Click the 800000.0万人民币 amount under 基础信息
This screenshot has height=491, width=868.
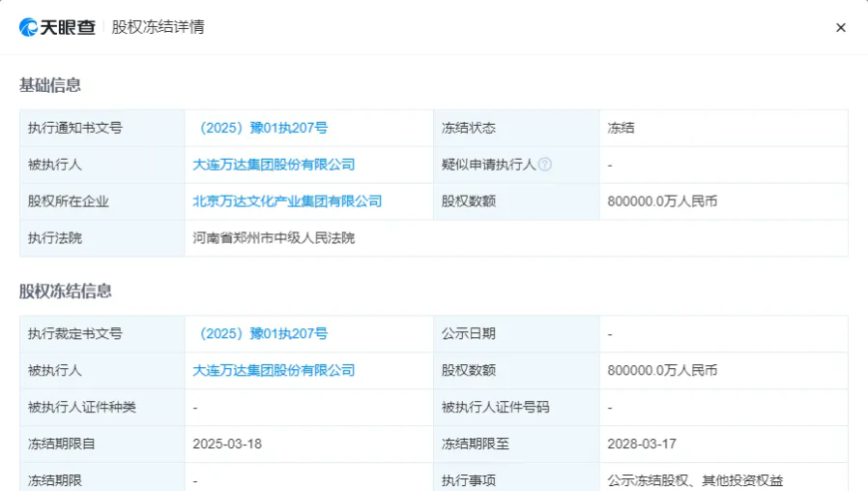click(661, 201)
